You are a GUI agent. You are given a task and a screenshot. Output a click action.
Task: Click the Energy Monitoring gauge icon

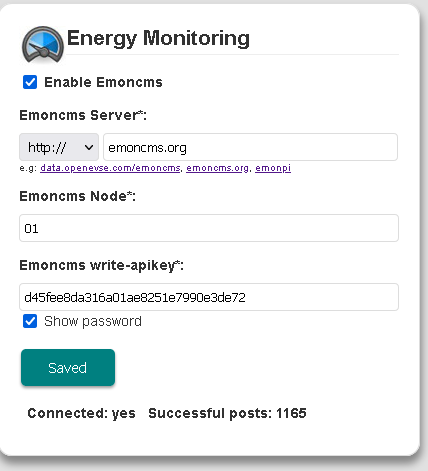tap(43, 45)
